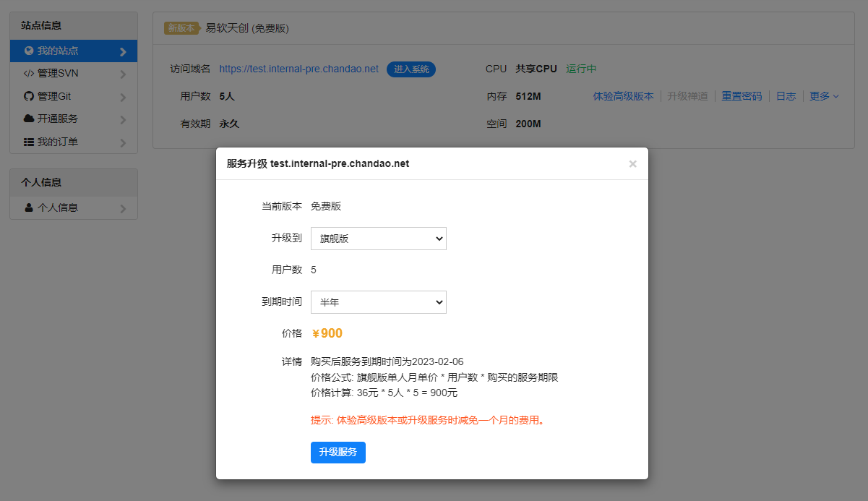The image size is (868, 501).
Task: Open the test.internal-pre.chandao.net domain link
Action: pos(298,69)
